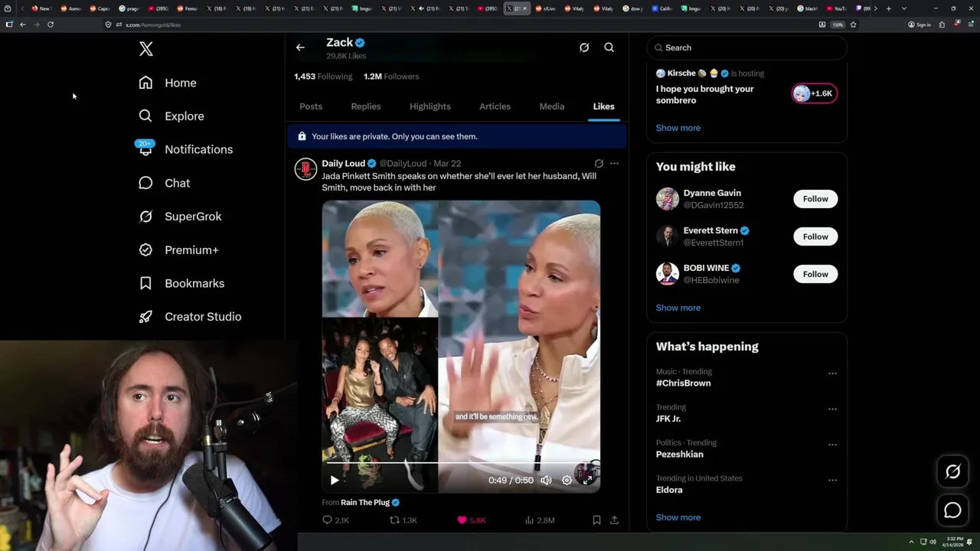Follow Everett Stern
This screenshot has width=980, height=551.
coord(815,236)
